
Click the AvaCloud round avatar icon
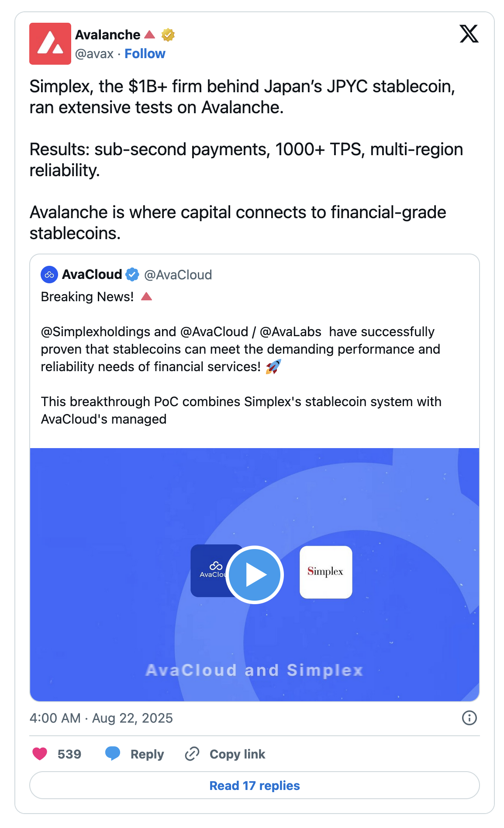pyautogui.click(x=49, y=275)
